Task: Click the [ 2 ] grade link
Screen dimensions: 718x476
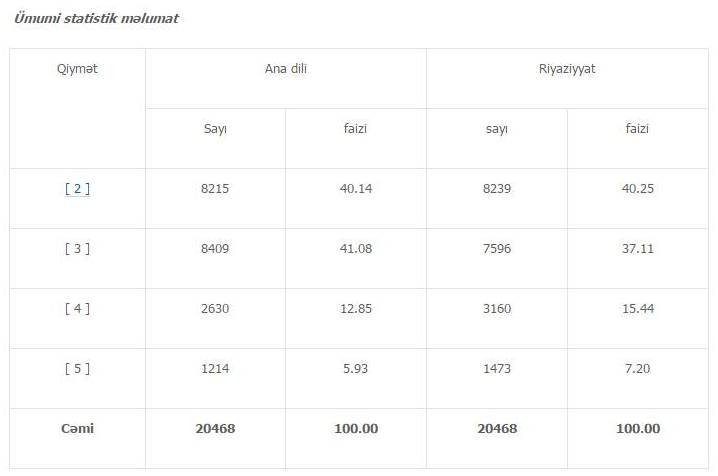Action: coord(77,189)
